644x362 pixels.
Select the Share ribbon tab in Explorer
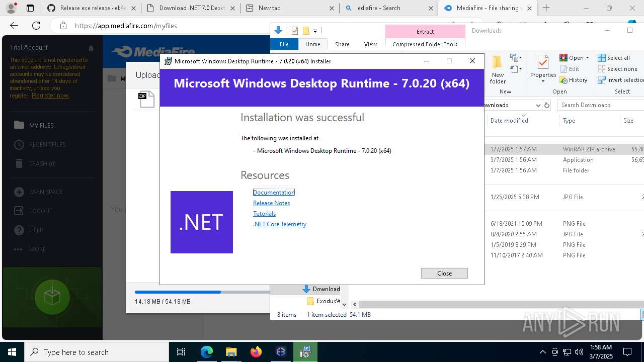[342, 44]
